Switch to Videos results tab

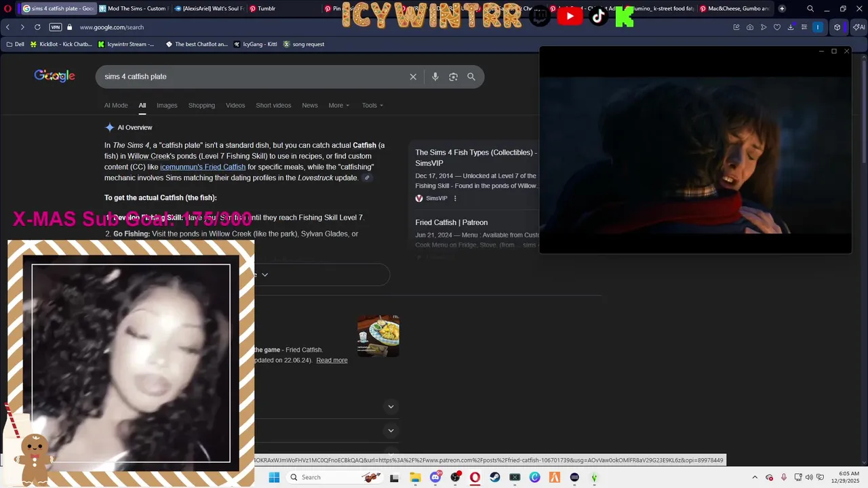point(235,105)
